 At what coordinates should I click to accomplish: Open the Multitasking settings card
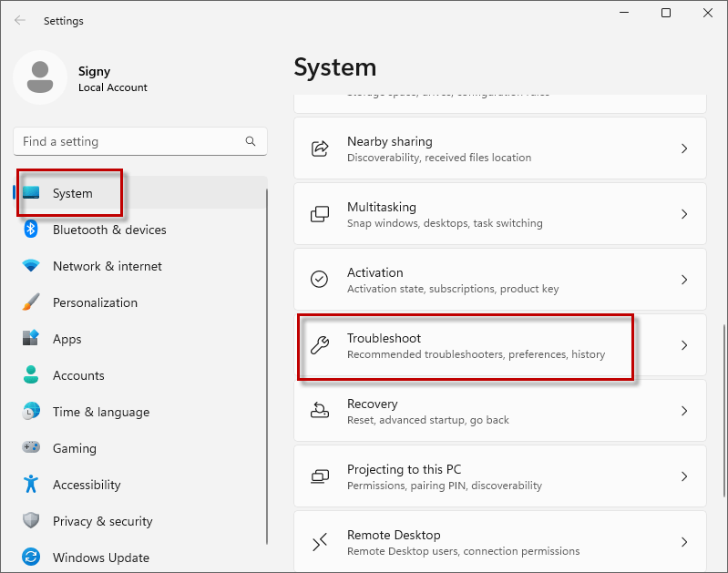click(500, 214)
